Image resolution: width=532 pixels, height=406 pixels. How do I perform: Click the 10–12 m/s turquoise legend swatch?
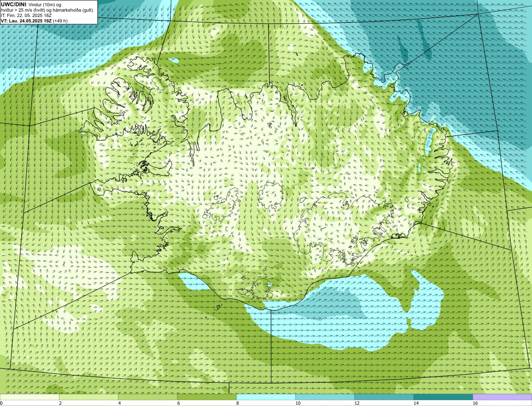pyautogui.click(x=325, y=397)
